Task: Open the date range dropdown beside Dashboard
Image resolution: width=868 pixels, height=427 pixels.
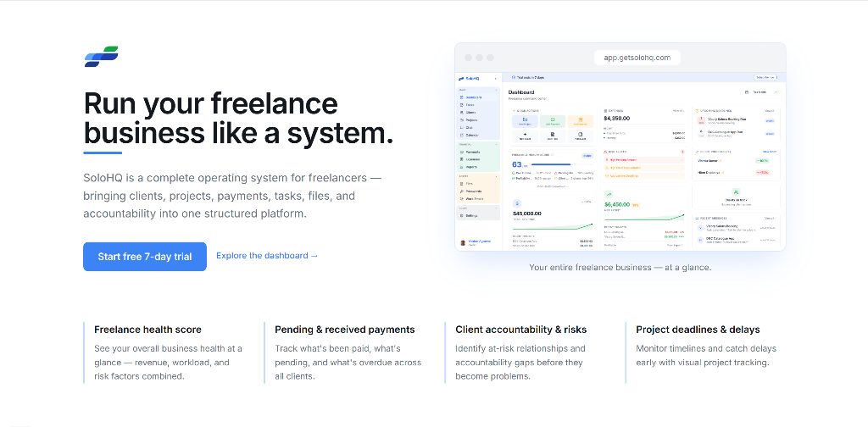Action: [x=765, y=91]
